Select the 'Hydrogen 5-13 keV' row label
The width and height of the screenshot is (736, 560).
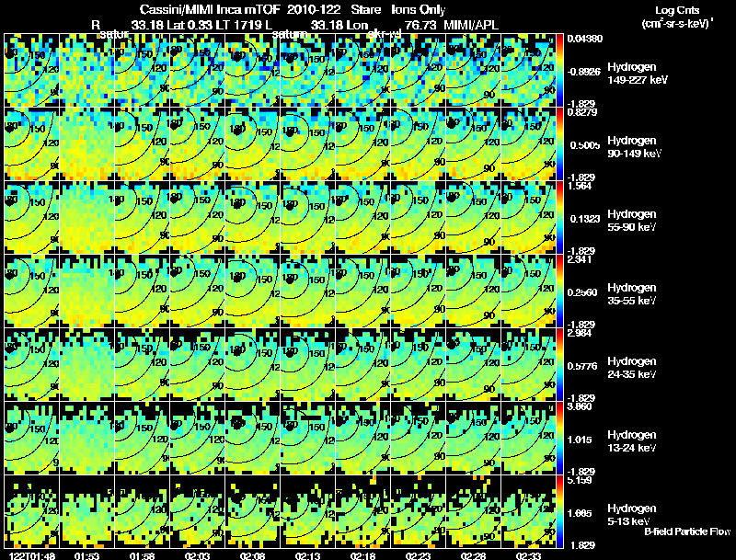coord(632,515)
